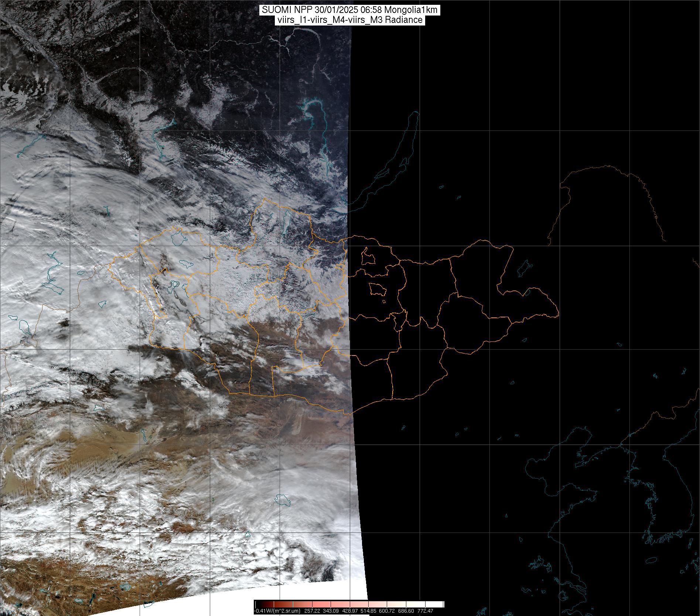Click the '772.47' scale value
This screenshot has height=616, width=700.
click(x=425, y=611)
